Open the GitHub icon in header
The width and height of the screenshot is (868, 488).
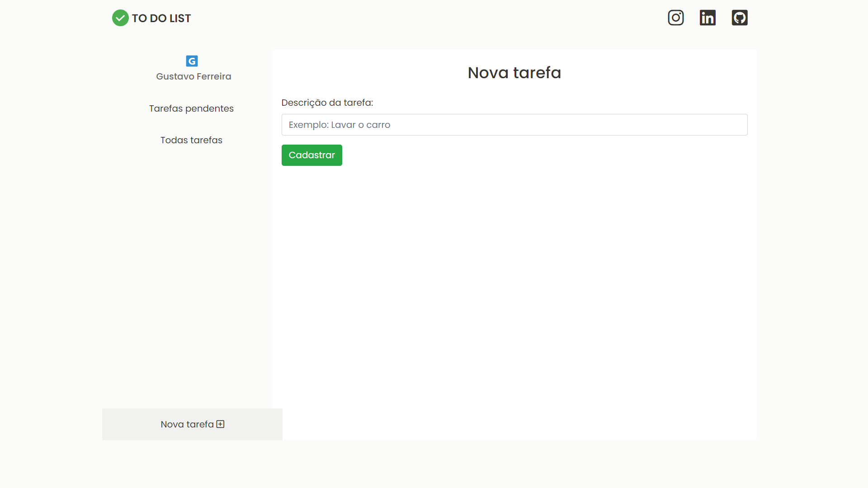click(740, 18)
